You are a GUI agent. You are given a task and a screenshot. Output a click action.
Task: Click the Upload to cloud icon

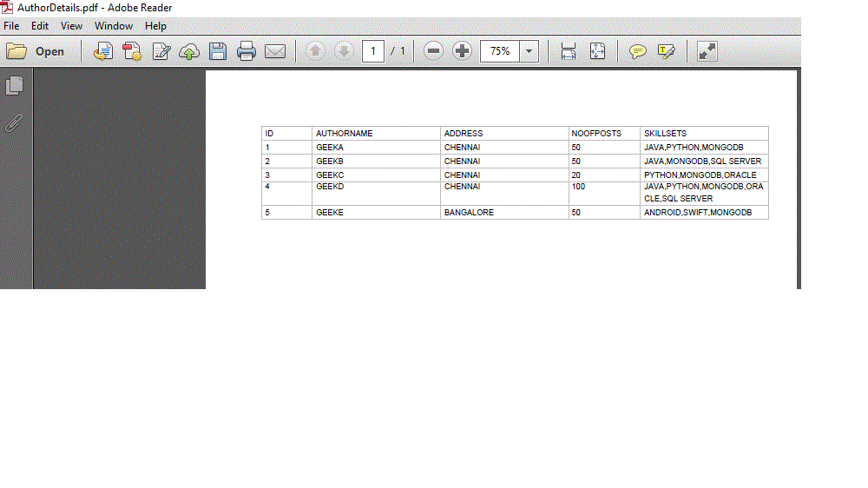point(189,51)
